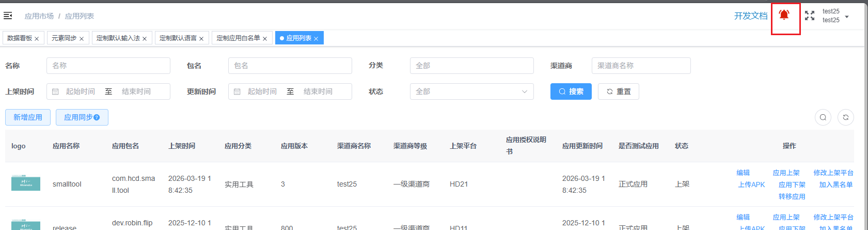The width and height of the screenshot is (868, 230).
Task: Collapse the sidebar with hamburger icon
Action: point(8,16)
